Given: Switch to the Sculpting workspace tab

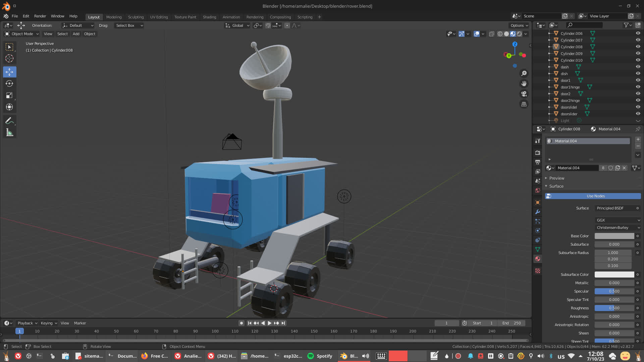Looking at the screenshot, I should click(136, 17).
